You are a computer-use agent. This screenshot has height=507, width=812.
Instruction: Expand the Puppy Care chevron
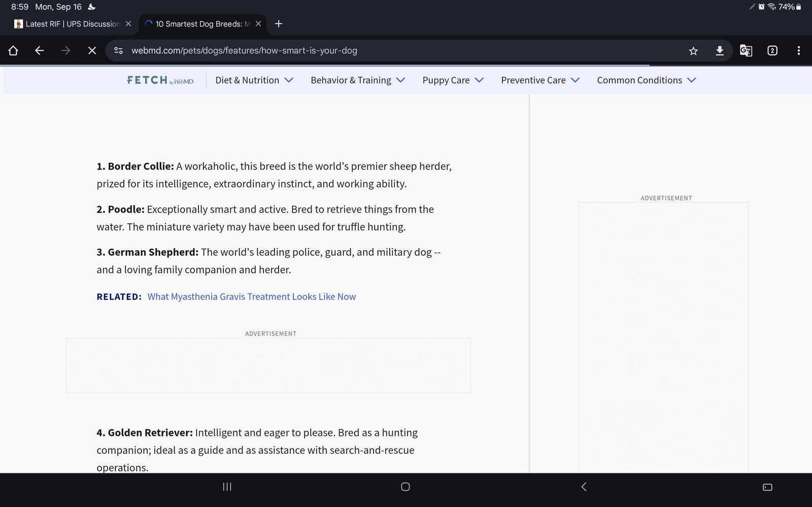pyautogui.click(x=479, y=80)
